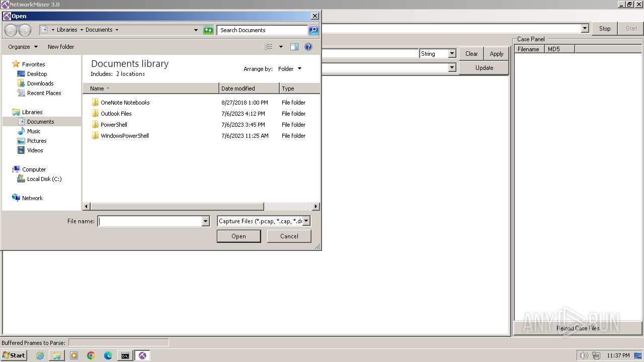644x362 pixels.
Task: Click the volume speaker tray icon
Action: click(x=584, y=355)
